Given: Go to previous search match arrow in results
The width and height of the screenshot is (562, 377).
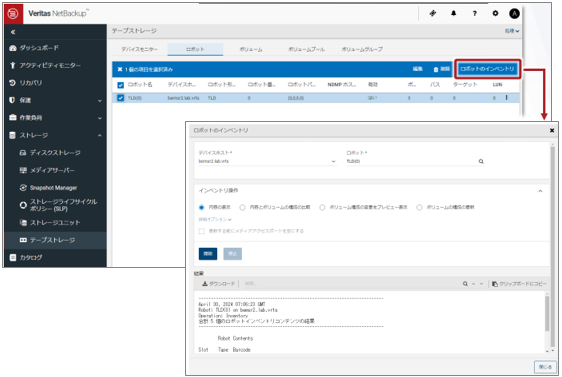Looking at the screenshot, I should pyautogui.click(x=473, y=284).
